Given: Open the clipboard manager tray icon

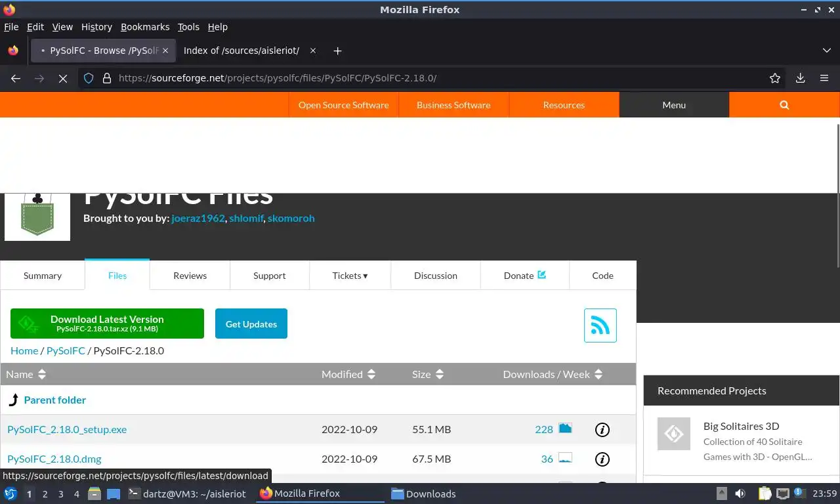Looking at the screenshot, I should pos(765,493).
